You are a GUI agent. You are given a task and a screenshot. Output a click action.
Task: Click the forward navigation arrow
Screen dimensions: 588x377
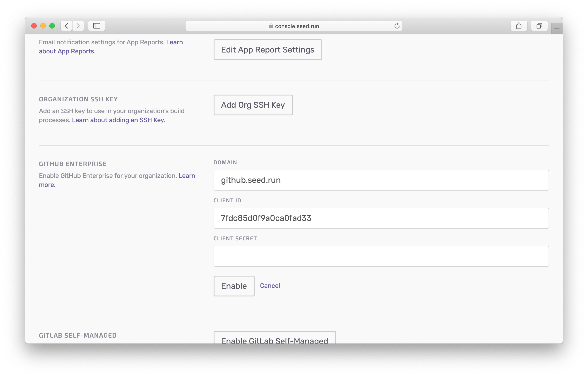point(78,26)
